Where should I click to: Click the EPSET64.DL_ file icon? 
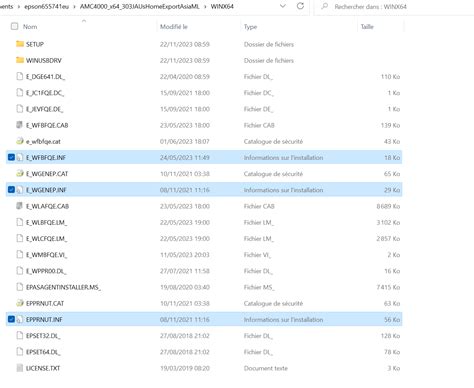pyautogui.click(x=20, y=352)
